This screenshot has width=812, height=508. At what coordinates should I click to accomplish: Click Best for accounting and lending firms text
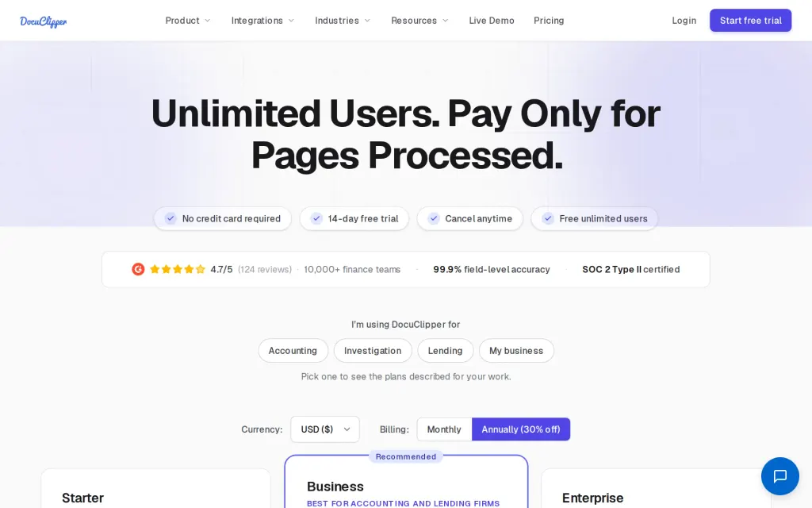pyautogui.click(x=404, y=503)
